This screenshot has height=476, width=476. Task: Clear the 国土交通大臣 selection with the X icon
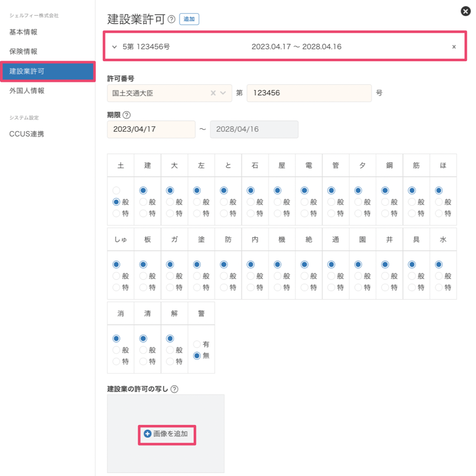212,93
